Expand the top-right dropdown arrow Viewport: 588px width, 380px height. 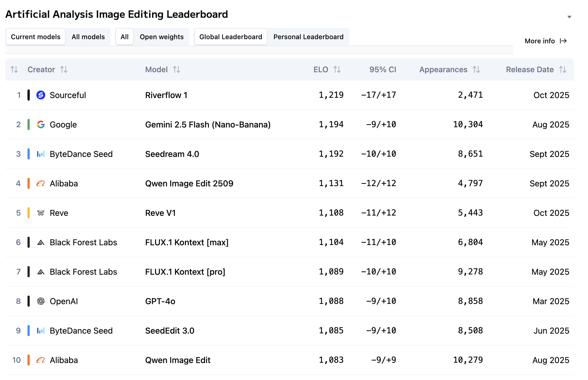[x=569, y=17]
